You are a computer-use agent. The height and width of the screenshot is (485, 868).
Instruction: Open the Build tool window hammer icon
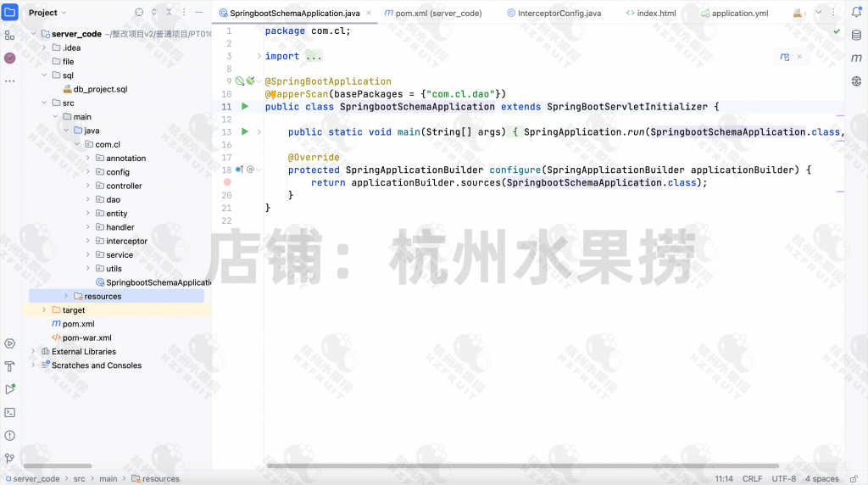tap(10, 366)
